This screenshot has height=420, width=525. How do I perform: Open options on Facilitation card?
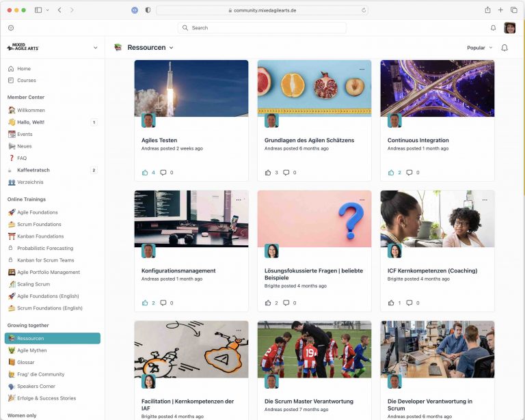tap(239, 330)
